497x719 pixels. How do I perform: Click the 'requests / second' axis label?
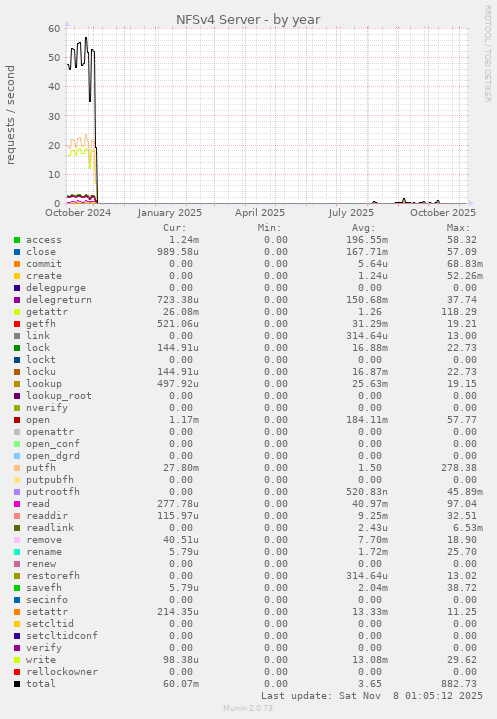[11, 115]
